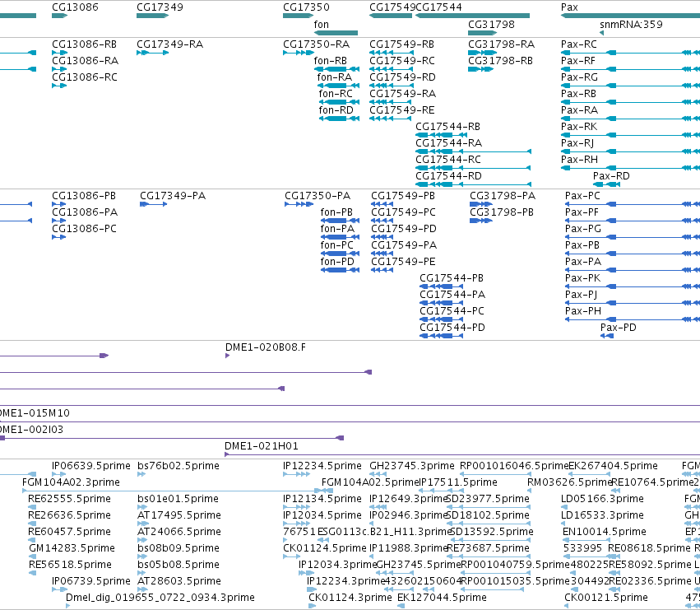This screenshot has height=610, width=700.
Task: Select the DME1-021H01 clone label
Action: 261,446
